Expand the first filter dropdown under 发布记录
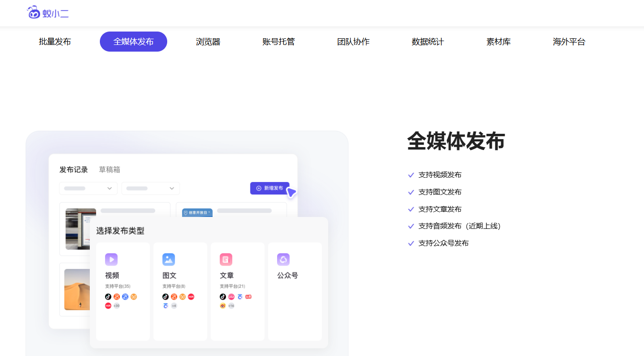Image resolution: width=644 pixels, height=356 pixels. (88, 188)
